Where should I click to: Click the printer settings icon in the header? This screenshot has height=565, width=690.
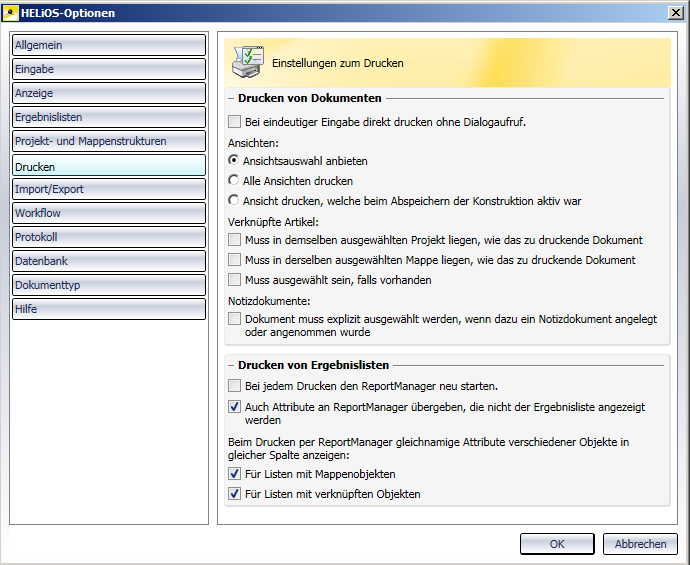point(248,62)
